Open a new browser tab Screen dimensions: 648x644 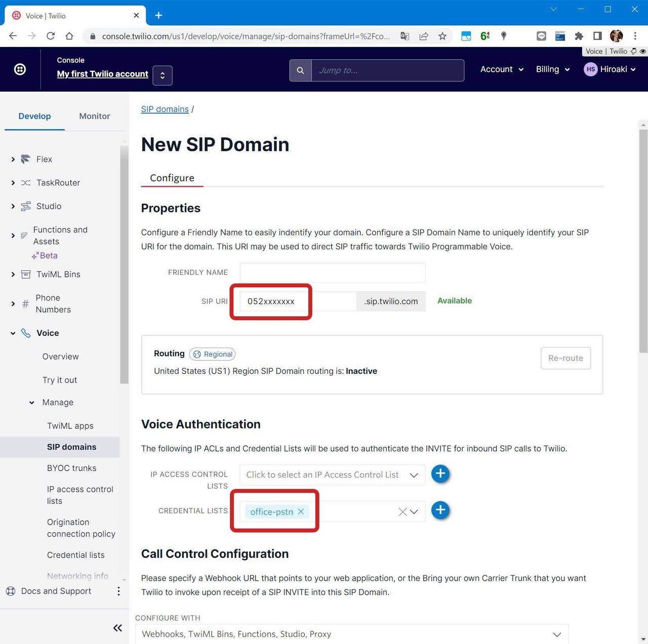pyautogui.click(x=158, y=15)
